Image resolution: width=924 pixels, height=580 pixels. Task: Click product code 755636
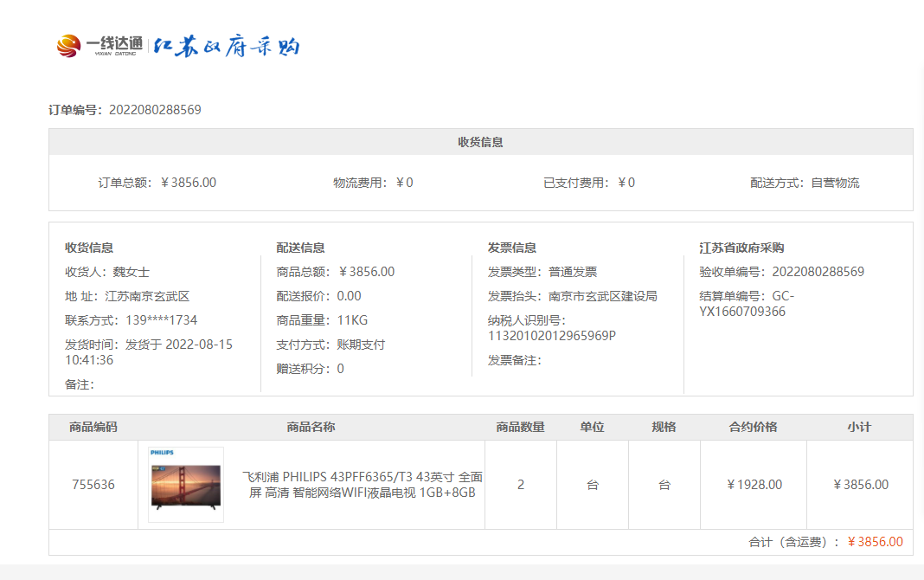coord(93,485)
